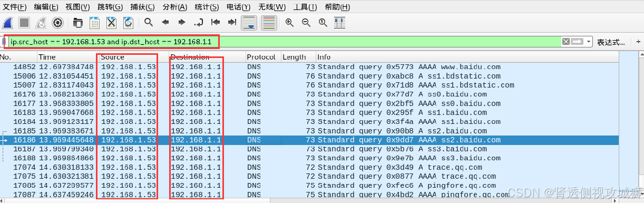
Task: Open the 编辑(E) menu
Action: [46, 7]
